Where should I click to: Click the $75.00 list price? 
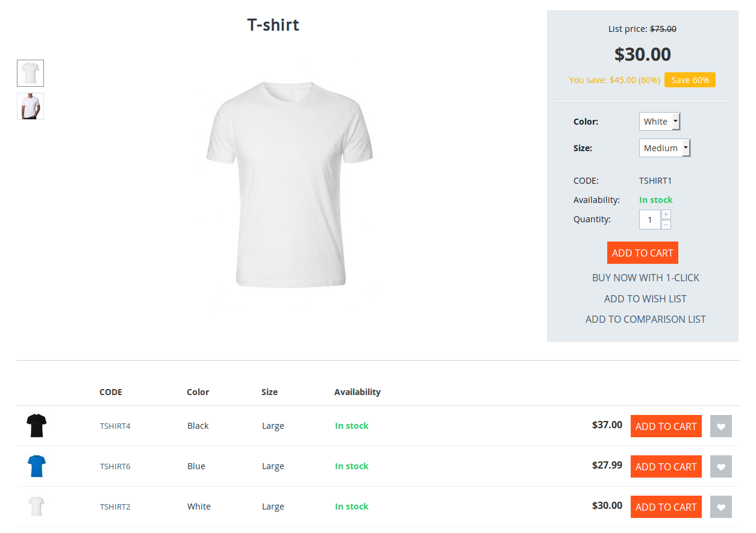pyautogui.click(x=663, y=29)
